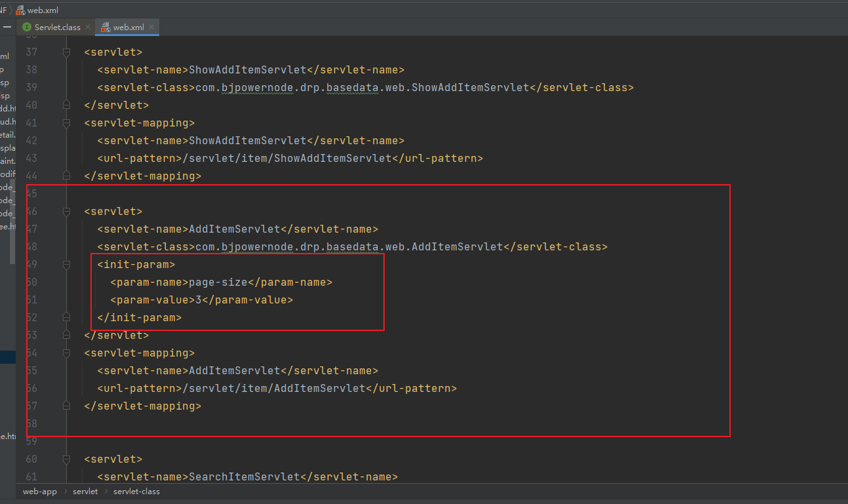Image resolution: width=848 pixels, height=504 pixels.
Task: Switch to the Servlet.class tab
Action: point(58,27)
